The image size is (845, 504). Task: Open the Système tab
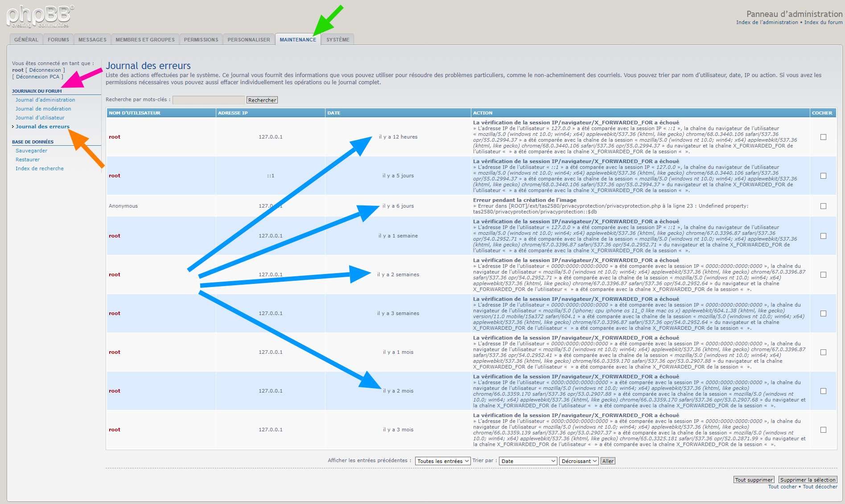tap(338, 40)
